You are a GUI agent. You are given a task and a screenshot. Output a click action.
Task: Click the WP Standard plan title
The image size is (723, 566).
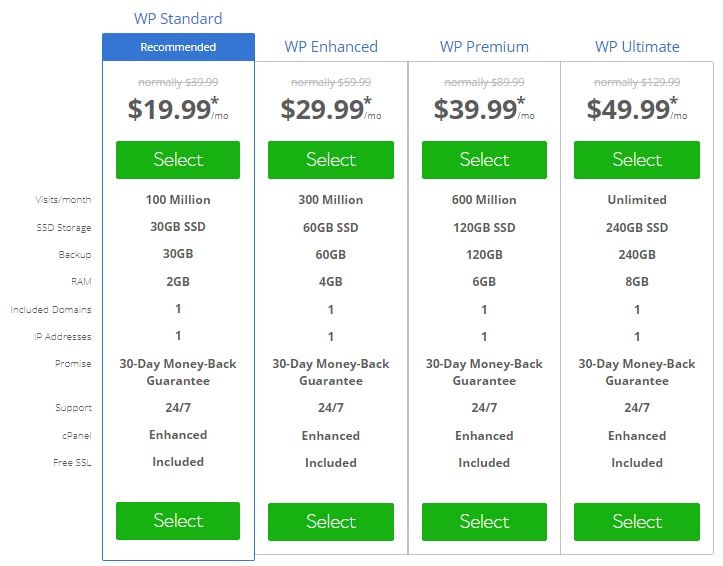pyautogui.click(x=178, y=18)
